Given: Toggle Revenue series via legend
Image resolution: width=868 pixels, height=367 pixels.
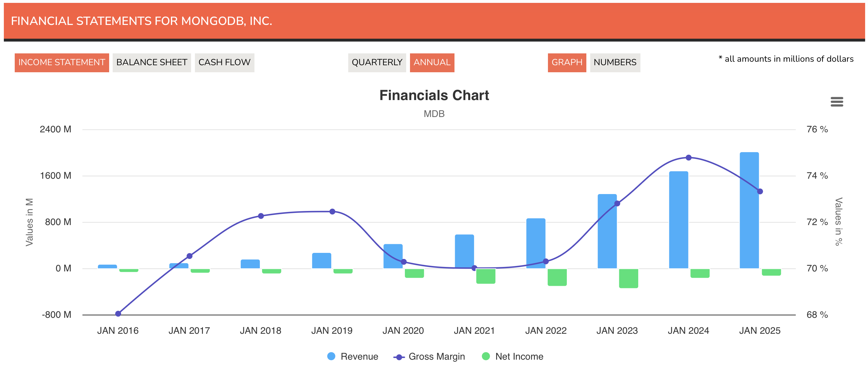Looking at the screenshot, I should click(x=359, y=356).
